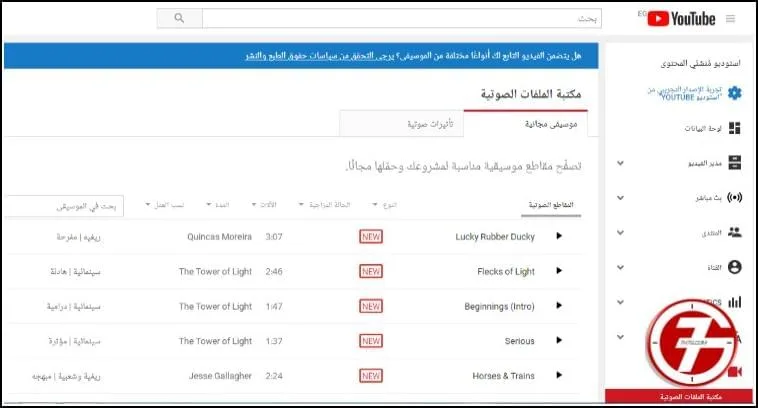Open مدير الفيديو sidebar menu item
The width and height of the screenshot is (758, 408).
(x=705, y=163)
